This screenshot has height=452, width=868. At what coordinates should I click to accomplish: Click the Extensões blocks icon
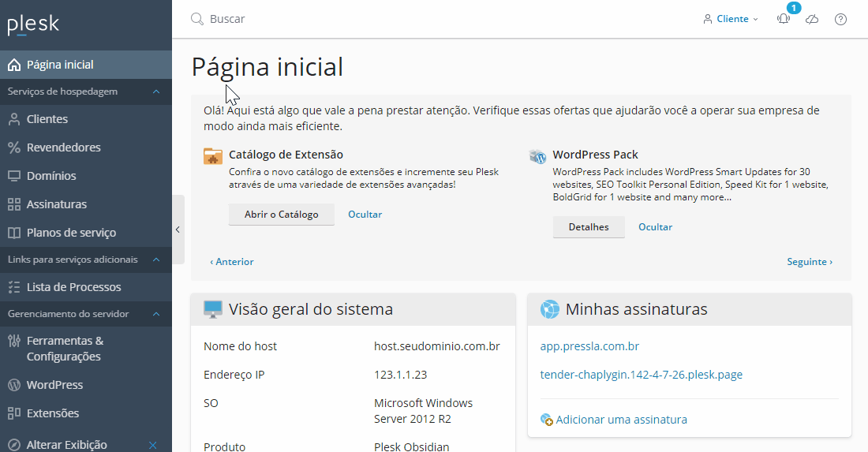(14, 413)
